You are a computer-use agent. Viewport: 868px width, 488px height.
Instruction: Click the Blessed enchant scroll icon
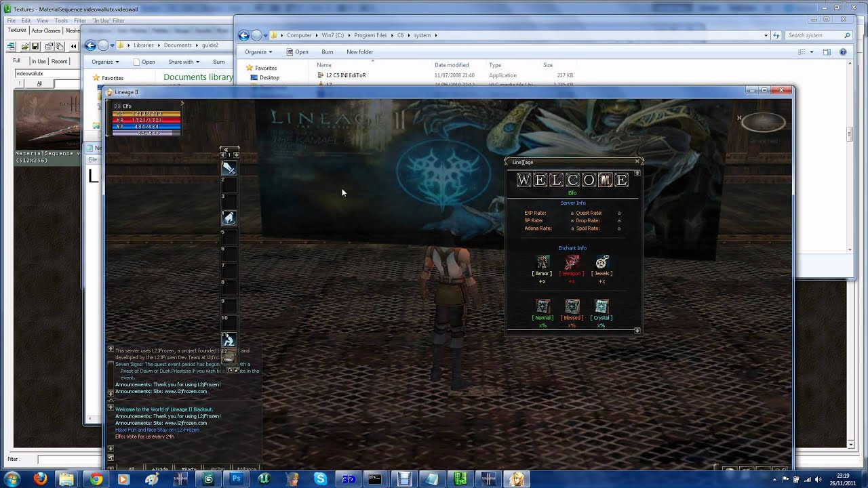pos(572,306)
